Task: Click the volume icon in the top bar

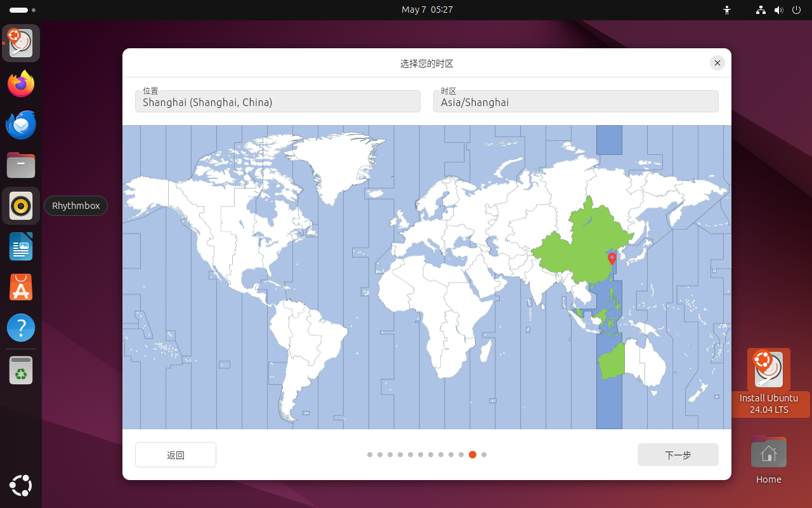Action: coord(779,10)
